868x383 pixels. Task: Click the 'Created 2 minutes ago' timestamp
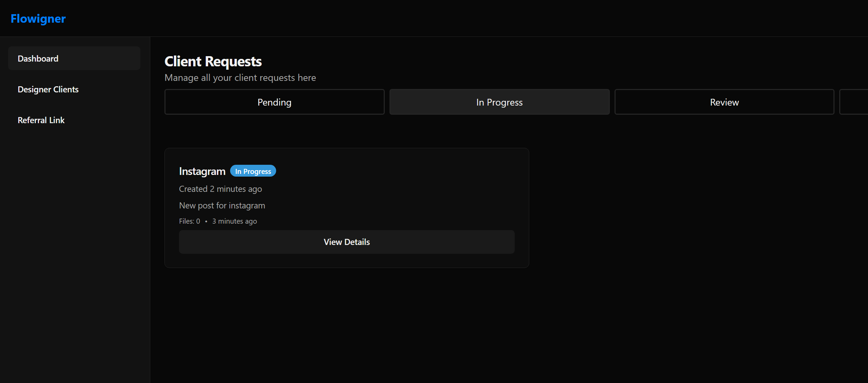[220, 189]
